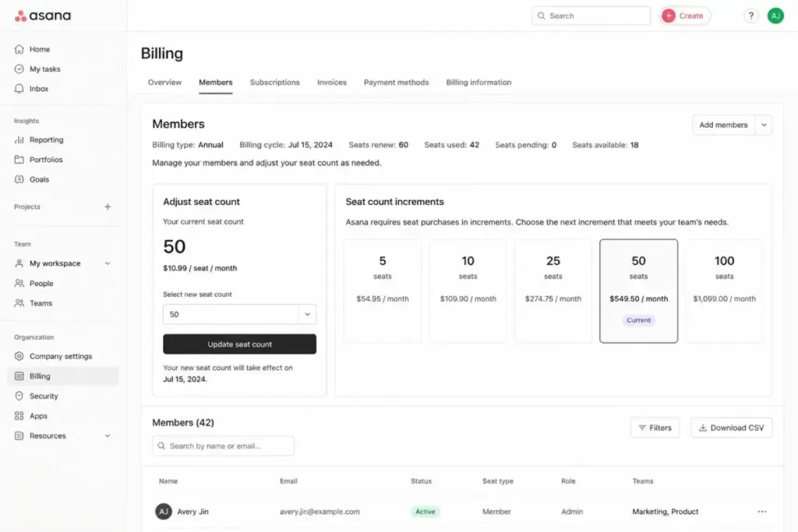798x532 pixels.
Task: Click the Seats available: 18 text
Action: 605,145
